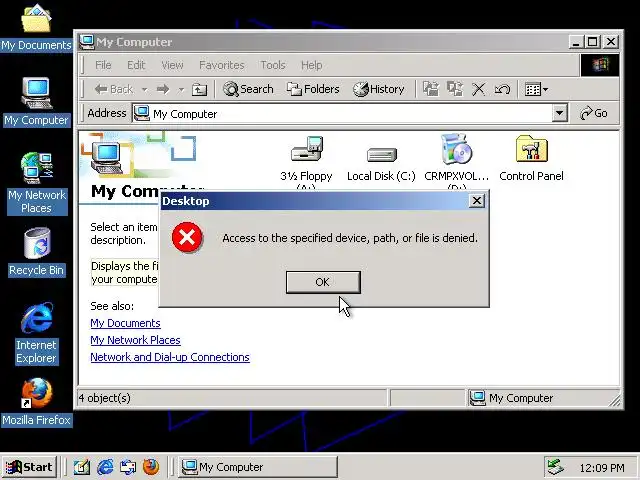This screenshot has height=480, width=640.
Task: Maximize the My Computer window
Action: click(x=593, y=42)
